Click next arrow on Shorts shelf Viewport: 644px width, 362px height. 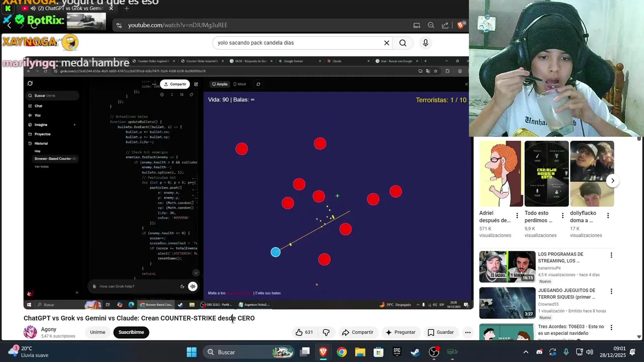(x=612, y=180)
